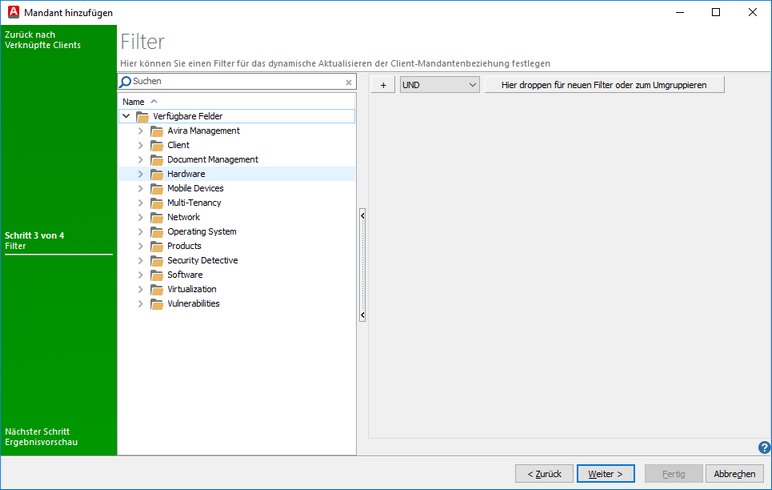Image resolution: width=772 pixels, height=490 pixels.
Task: Sort the tree by Name column header
Action: click(x=133, y=102)
